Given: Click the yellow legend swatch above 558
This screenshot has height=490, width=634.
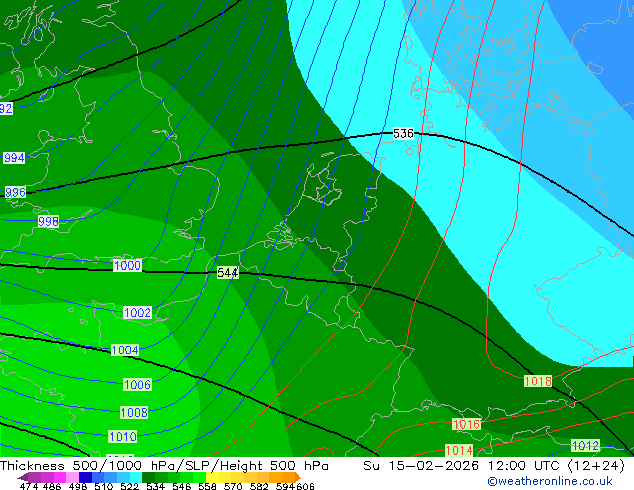Looking at the screenshot, I should click(212, 477).
